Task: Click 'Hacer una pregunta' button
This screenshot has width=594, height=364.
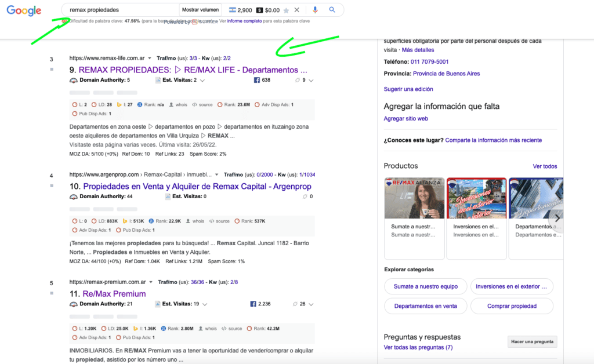Action: pos(533,341)
